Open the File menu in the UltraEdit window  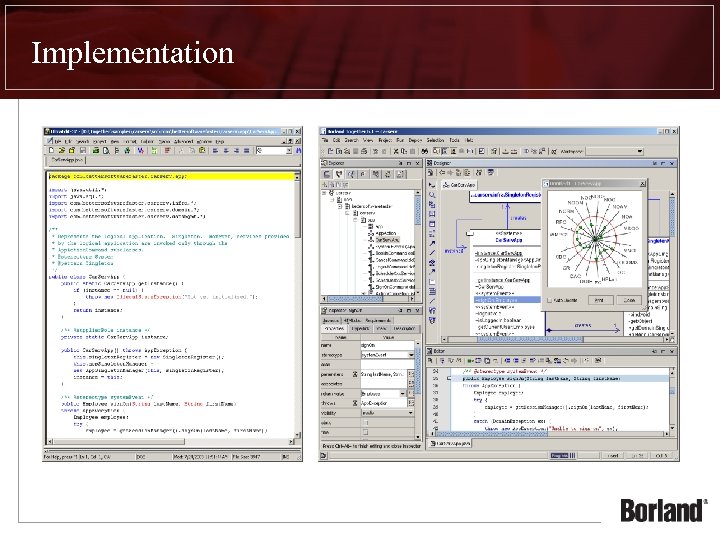[58, 141]
